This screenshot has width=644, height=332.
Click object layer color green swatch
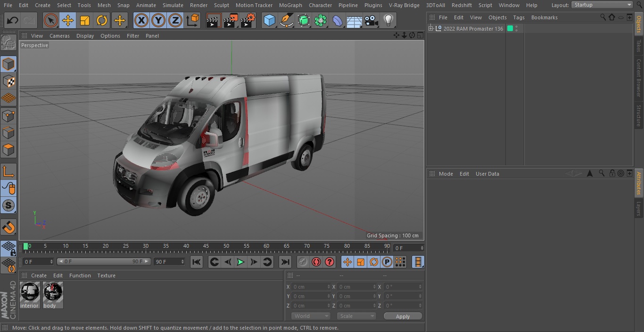pyautogui.click(x=510, y=28)
